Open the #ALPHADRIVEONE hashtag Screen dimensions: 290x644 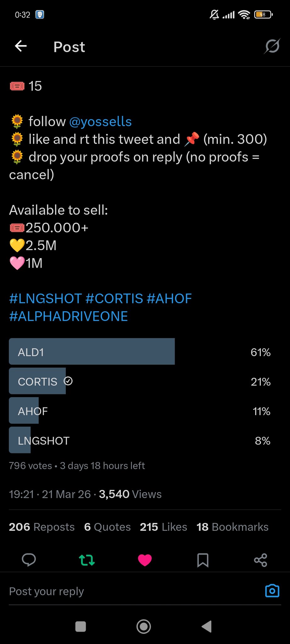tap(69, 316)
